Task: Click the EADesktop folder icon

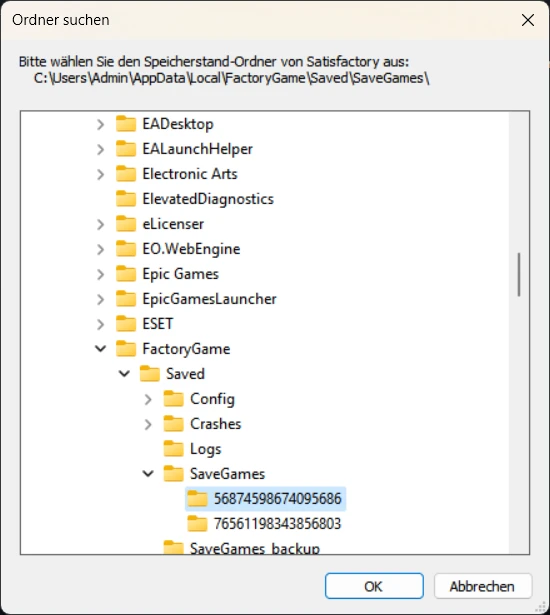Action: (126, 124)
